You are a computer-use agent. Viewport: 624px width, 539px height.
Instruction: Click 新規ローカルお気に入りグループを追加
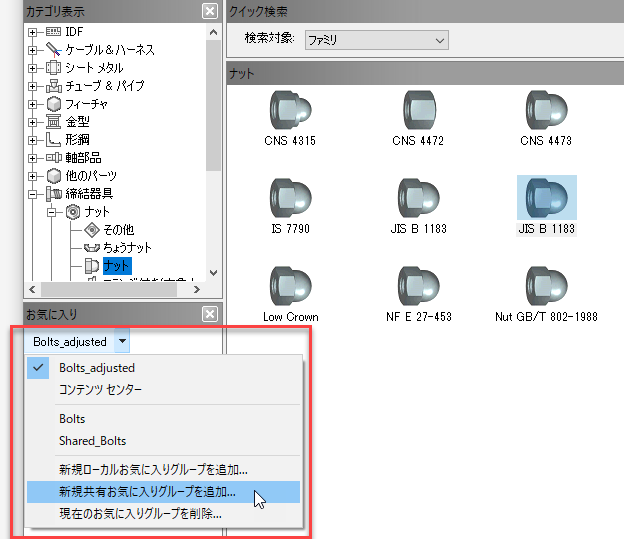163,470
